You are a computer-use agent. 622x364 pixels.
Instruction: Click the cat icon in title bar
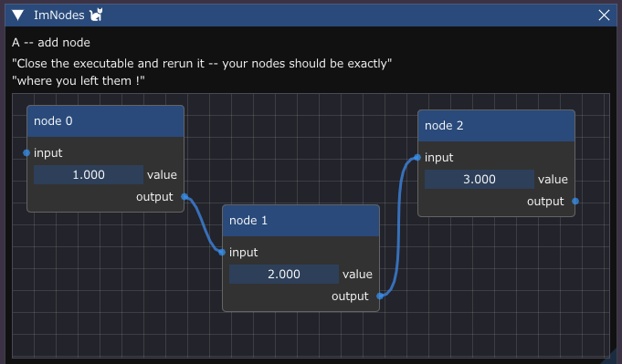pyautogui.click(x=96, y=15)
